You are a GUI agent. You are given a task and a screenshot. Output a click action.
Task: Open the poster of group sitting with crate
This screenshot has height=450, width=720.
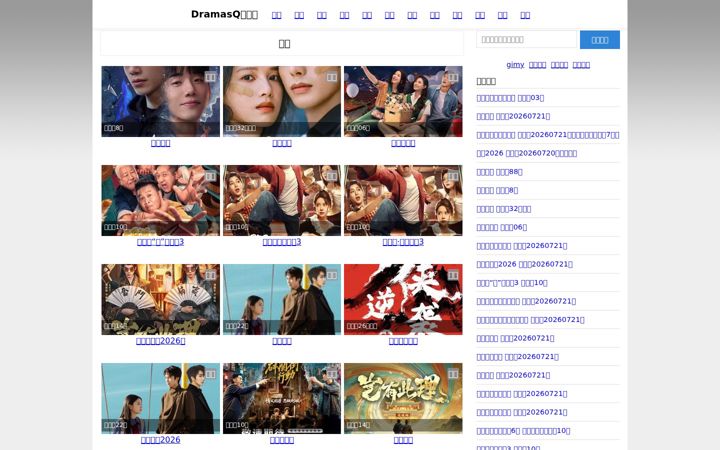403,101
